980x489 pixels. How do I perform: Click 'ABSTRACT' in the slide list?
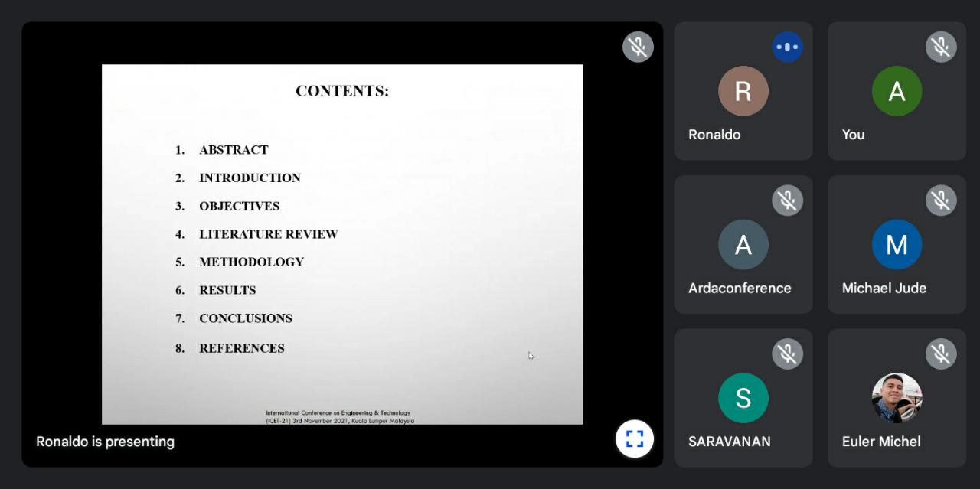(234, 150)
